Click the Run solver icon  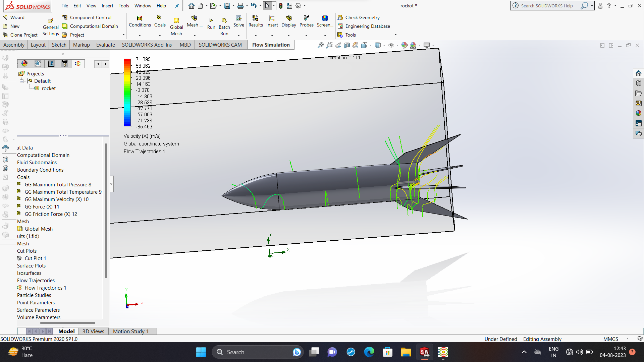[211, 21]
